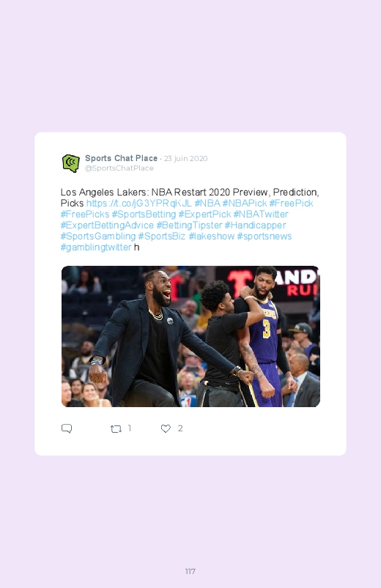Click the reply speech bubble icon
The image size is (381, 588).
tap(67, 428)
